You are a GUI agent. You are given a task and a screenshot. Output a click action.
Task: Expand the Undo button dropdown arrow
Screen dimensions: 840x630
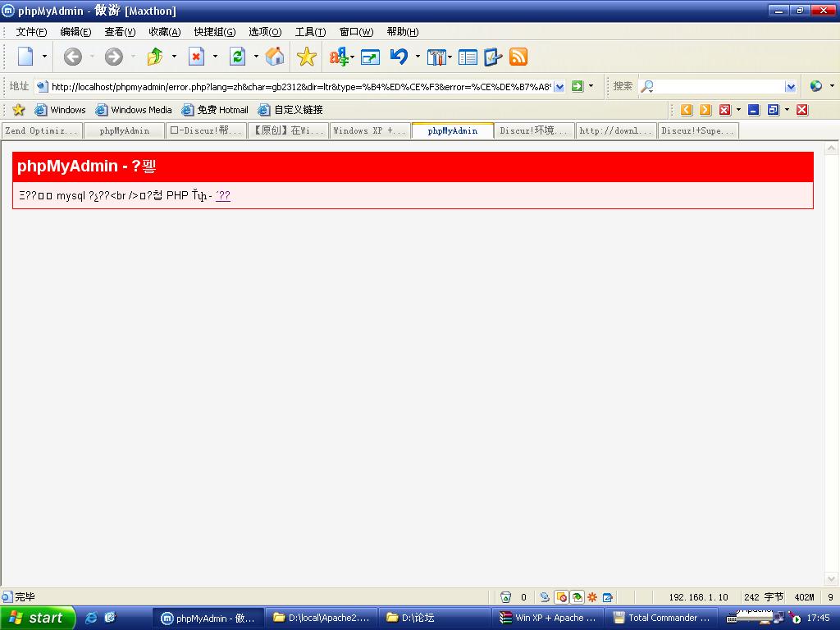tap(418, 57)
